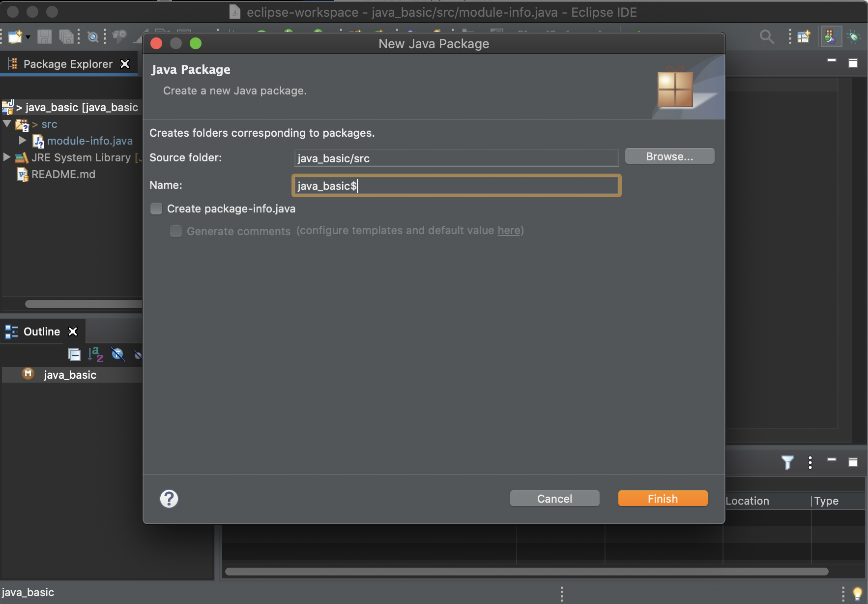Click the Browse... button

[669, 156]
